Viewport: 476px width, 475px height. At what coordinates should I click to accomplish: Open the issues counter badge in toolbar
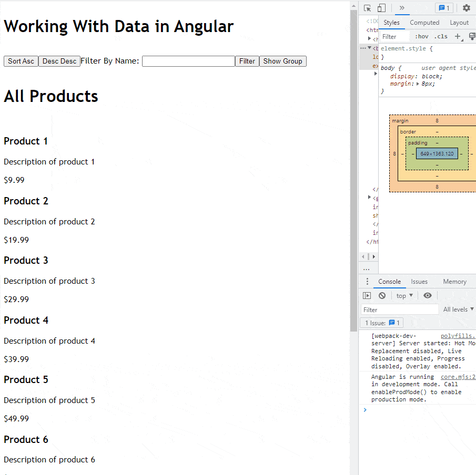(444, 8)
